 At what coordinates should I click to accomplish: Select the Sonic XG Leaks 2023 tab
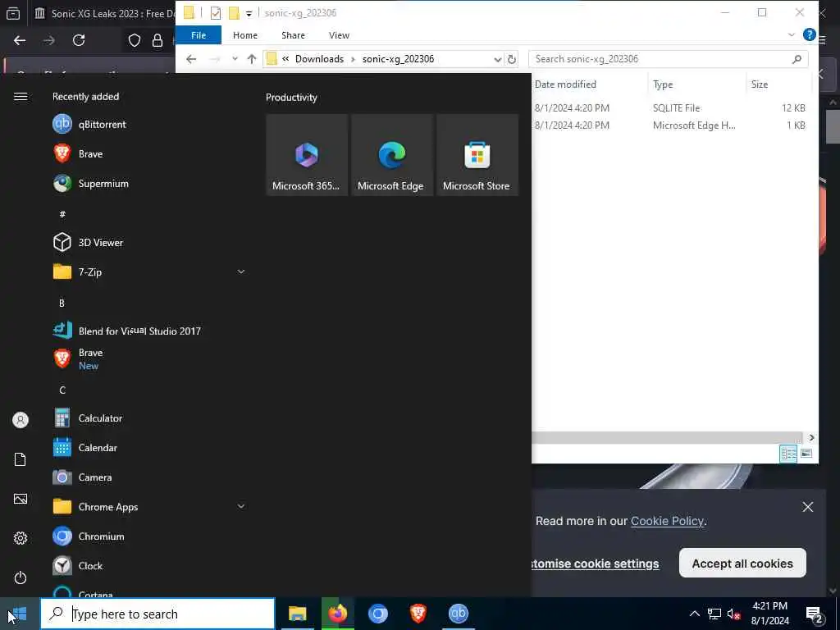click(104, 13)
